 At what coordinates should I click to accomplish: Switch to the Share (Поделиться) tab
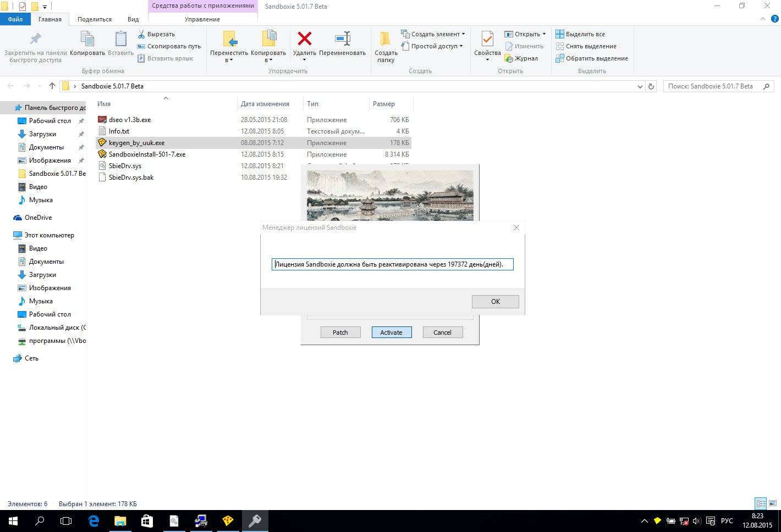(x=95, y=19)
